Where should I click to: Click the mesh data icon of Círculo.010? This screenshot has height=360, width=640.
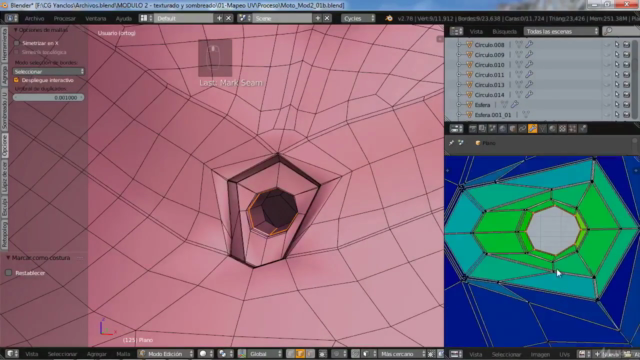point(519,64)
